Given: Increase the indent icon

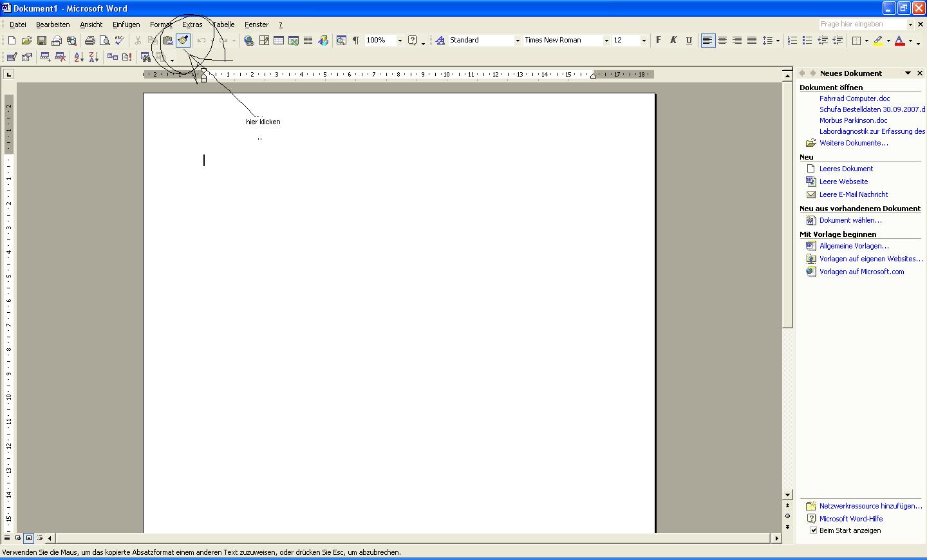Looking at the screenshot, I should tap(838, 41).
